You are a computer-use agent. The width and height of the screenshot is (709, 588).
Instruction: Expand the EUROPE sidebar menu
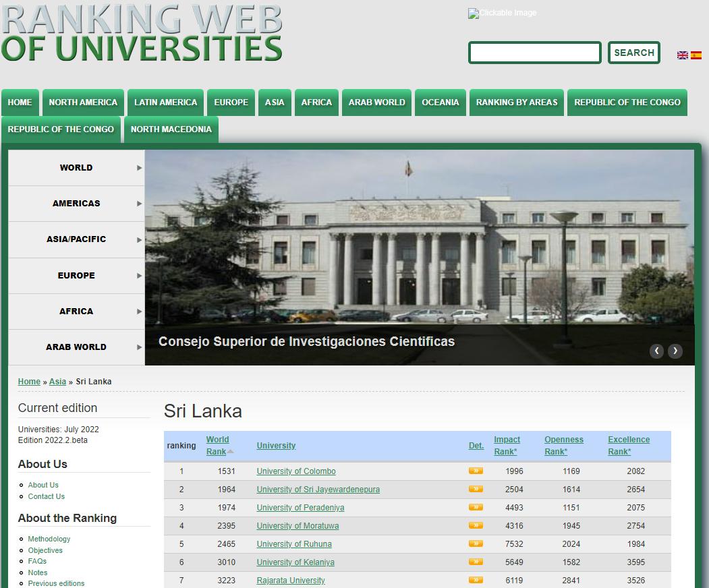76,275
